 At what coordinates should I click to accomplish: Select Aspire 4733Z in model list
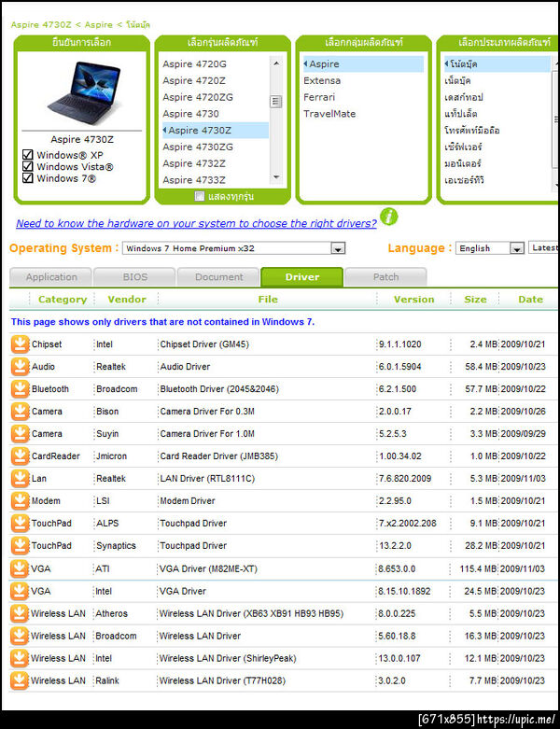(x=194, y=180)
